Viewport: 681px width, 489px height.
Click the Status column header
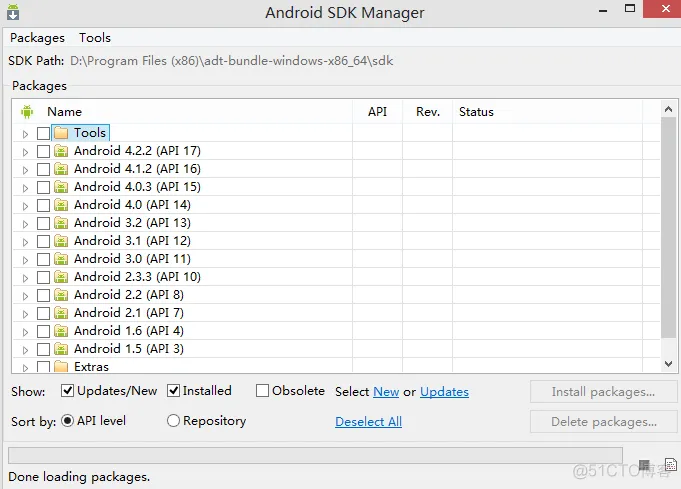point(476,112)
